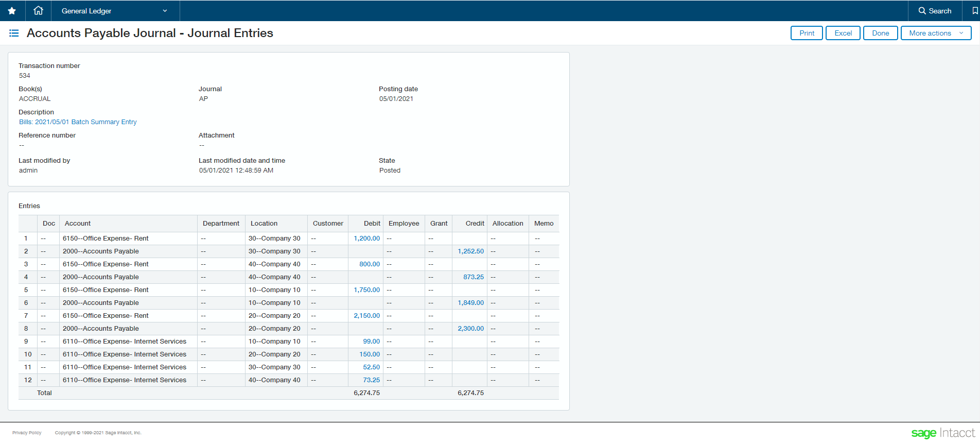The image size is (980, 443).
Task: Click the Done button
Action: pyautogui.click(x=880, y=33)
